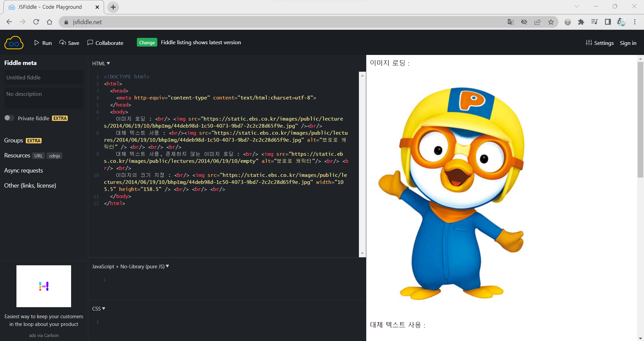The width and height of the screenshot is (644, 341).
Task: Click the site lock security icon
Action: [x=66, y=22]
